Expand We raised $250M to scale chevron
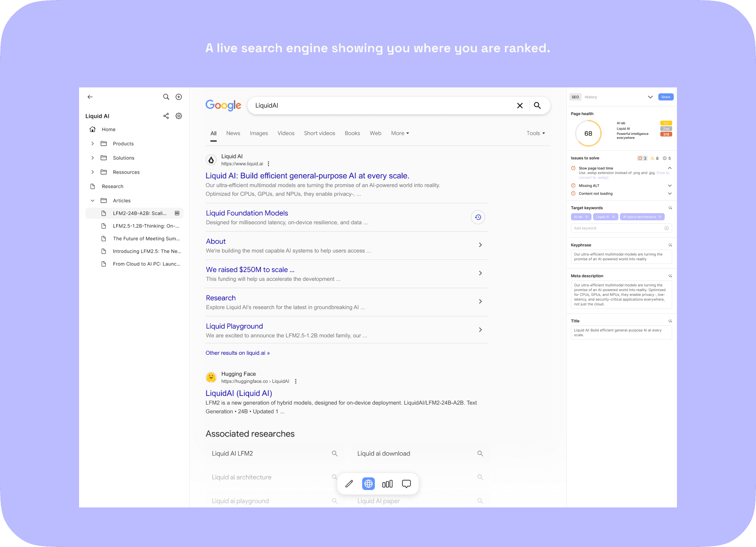This screenshot has height=547, width=756. click(x=480, y=273)
